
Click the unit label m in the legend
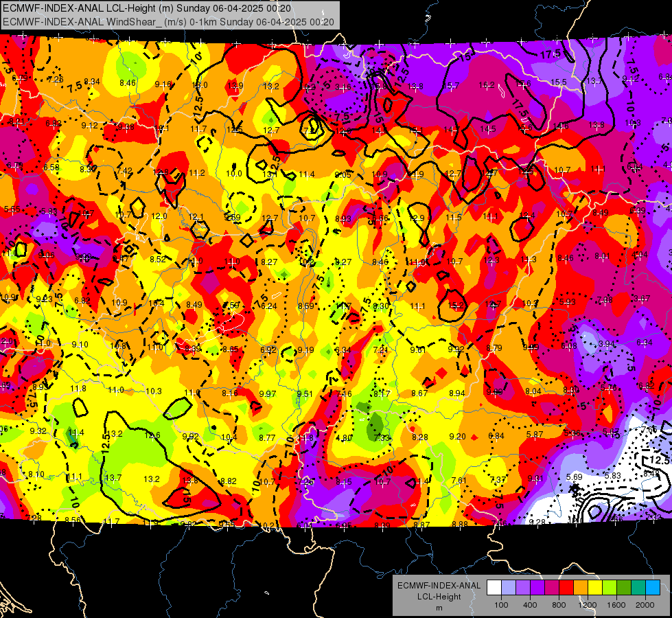[x=439, y=608]
